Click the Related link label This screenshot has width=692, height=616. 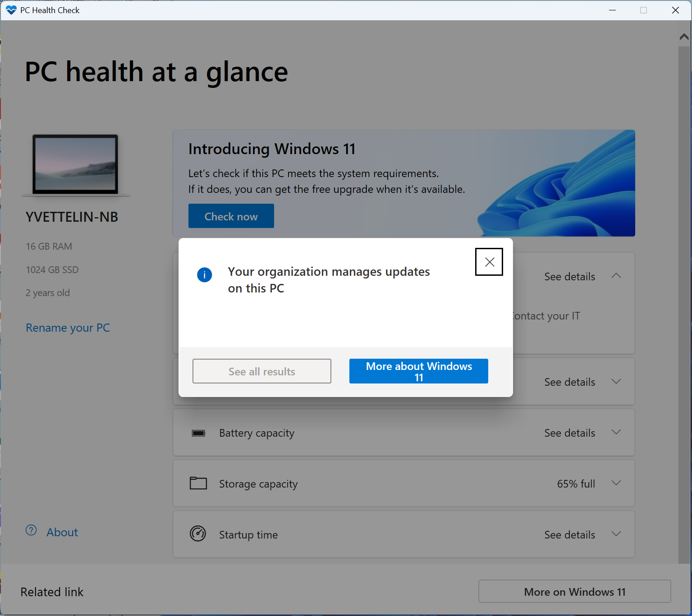tap(52, 592)
